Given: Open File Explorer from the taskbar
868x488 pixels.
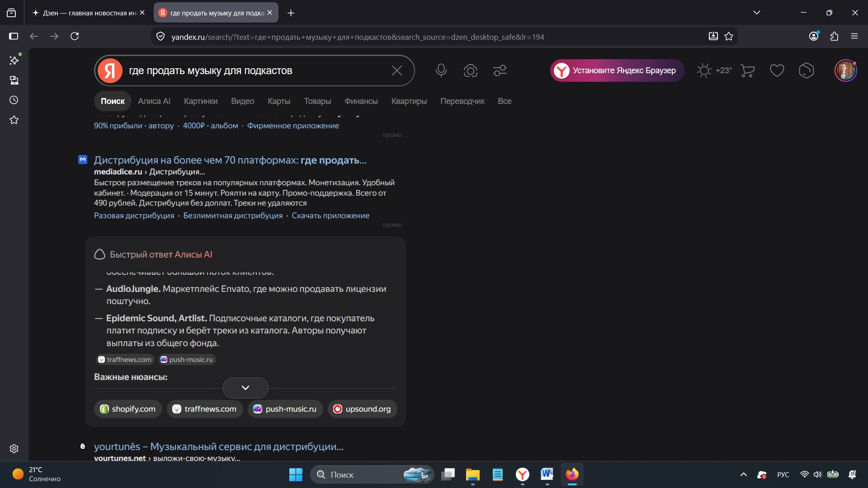Looking at the screenshot, I should (473, 474).
